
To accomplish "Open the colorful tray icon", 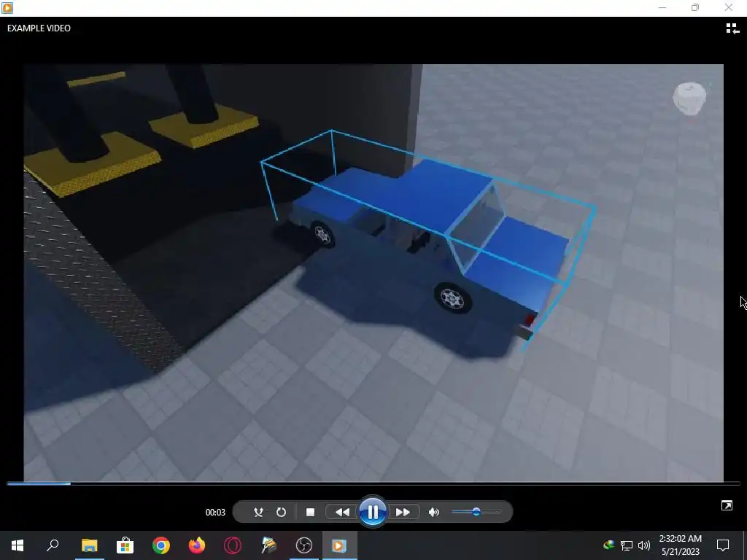I will pyautogui.click(x=608, y=545).
